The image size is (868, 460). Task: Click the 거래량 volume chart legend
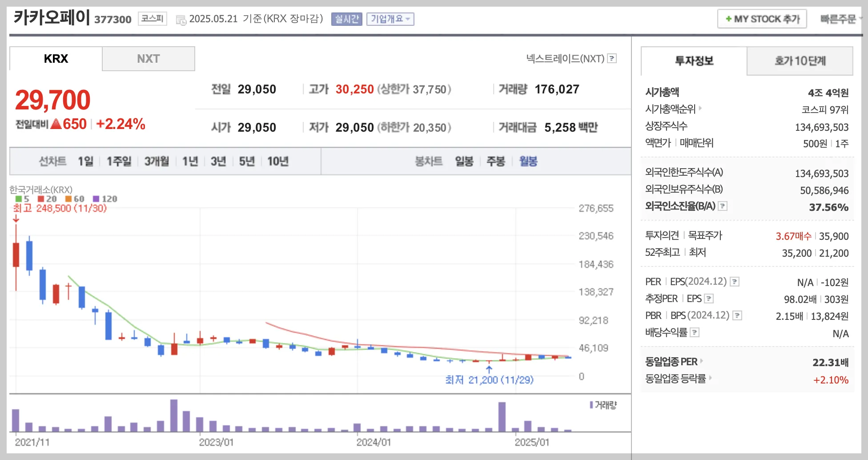(x=603, y=405)
